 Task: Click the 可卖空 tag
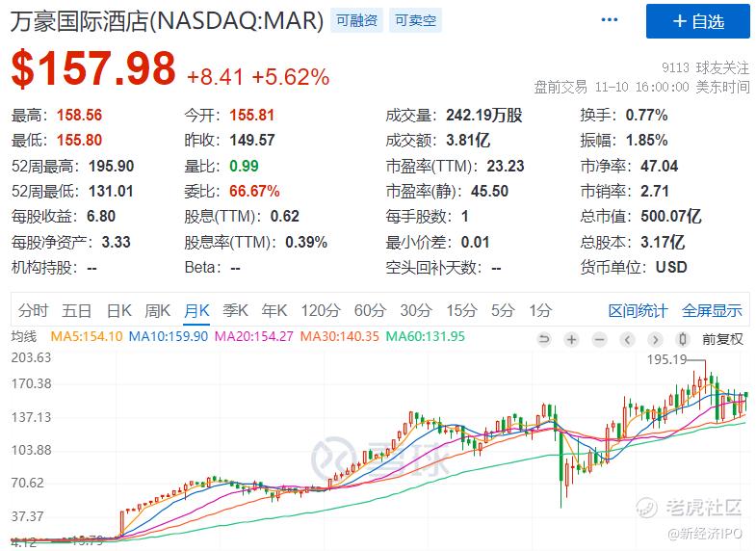pos(415,20)
